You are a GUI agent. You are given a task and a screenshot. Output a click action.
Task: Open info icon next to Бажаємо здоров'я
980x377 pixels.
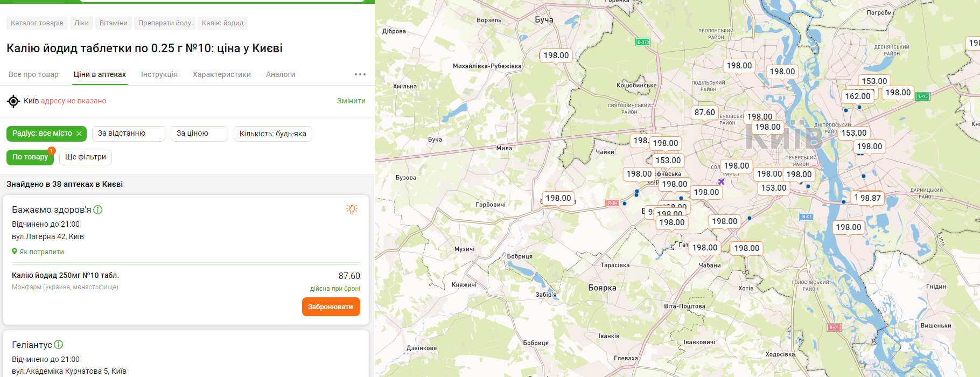[x=97, y=210]
